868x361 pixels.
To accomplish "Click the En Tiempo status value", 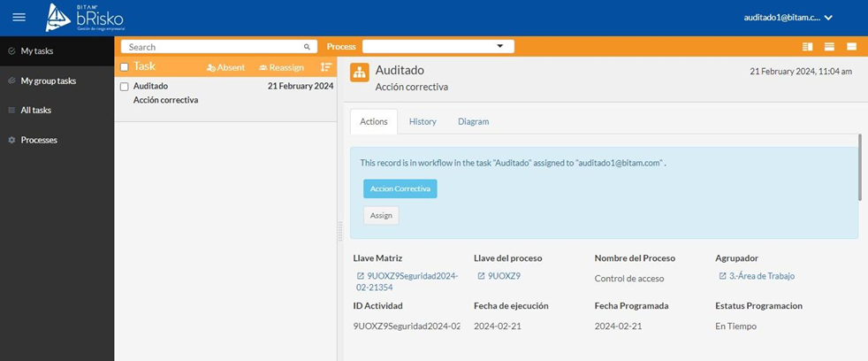I will (x=735, y=326).
